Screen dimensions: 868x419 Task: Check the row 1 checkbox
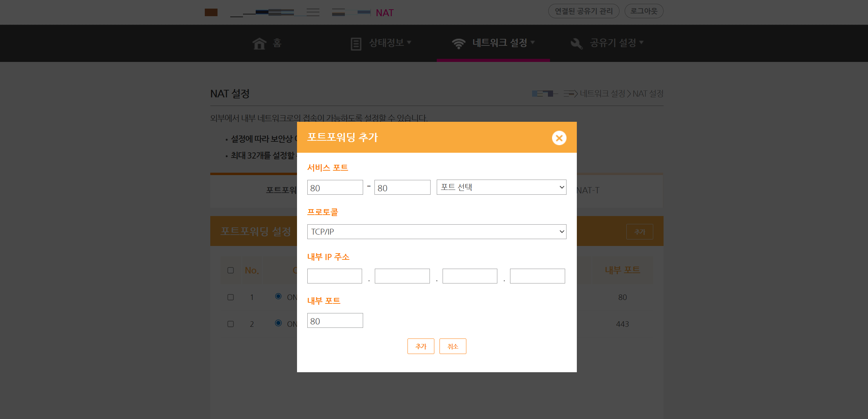pos(231,297)
